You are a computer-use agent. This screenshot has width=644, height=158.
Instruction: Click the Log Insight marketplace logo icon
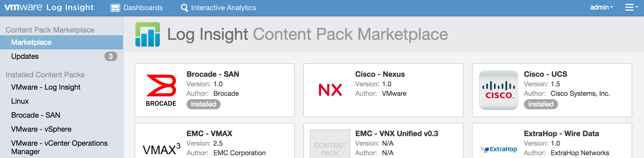coord(147,34)
